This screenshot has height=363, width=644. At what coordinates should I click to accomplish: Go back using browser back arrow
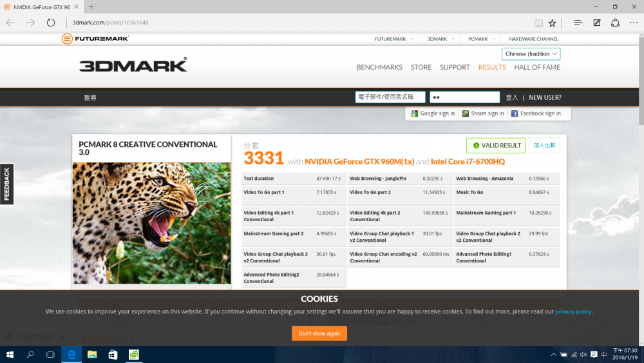(10, 23)
